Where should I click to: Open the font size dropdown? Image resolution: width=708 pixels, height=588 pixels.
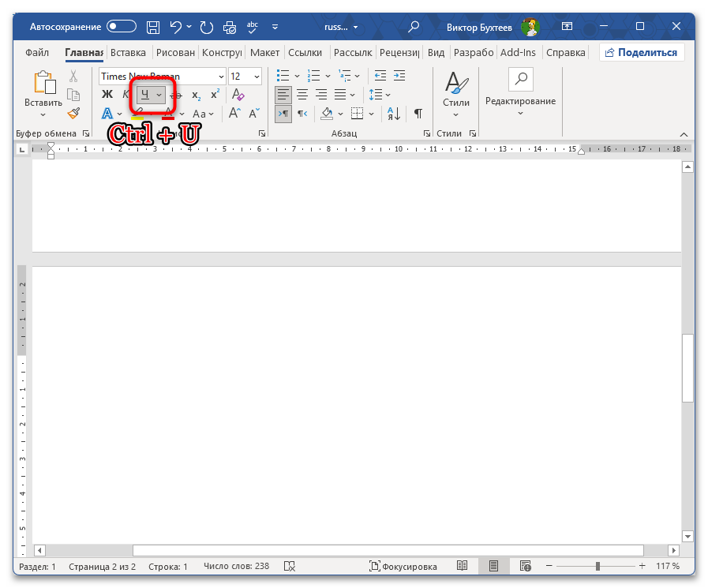[x=257, y=77]
